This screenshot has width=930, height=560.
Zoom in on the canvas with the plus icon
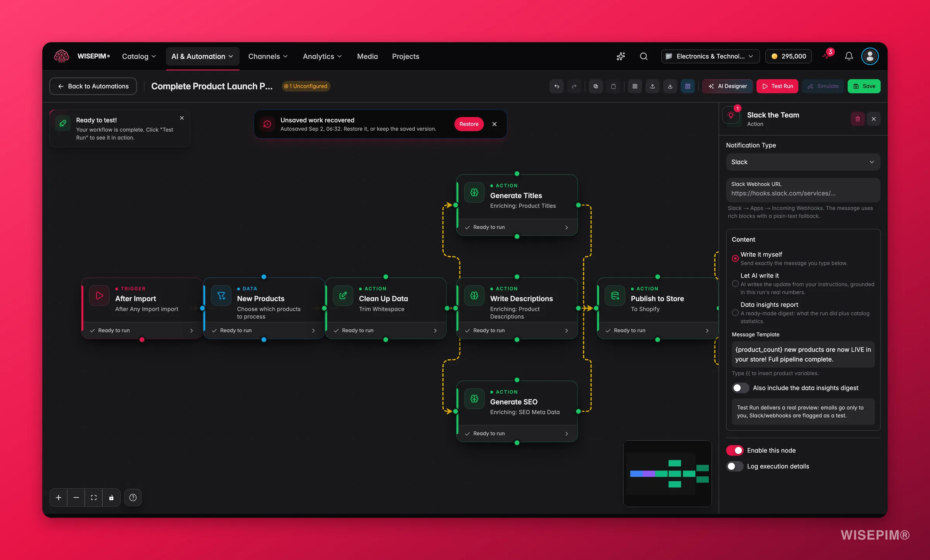(59, 498)
